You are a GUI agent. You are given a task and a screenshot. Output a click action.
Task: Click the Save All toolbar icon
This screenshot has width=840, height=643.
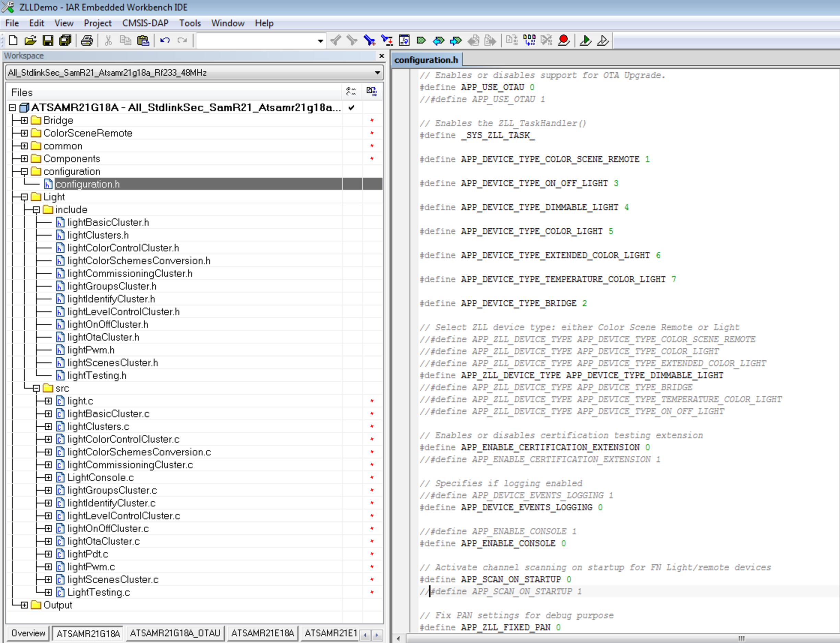click(x=65, y=41)
